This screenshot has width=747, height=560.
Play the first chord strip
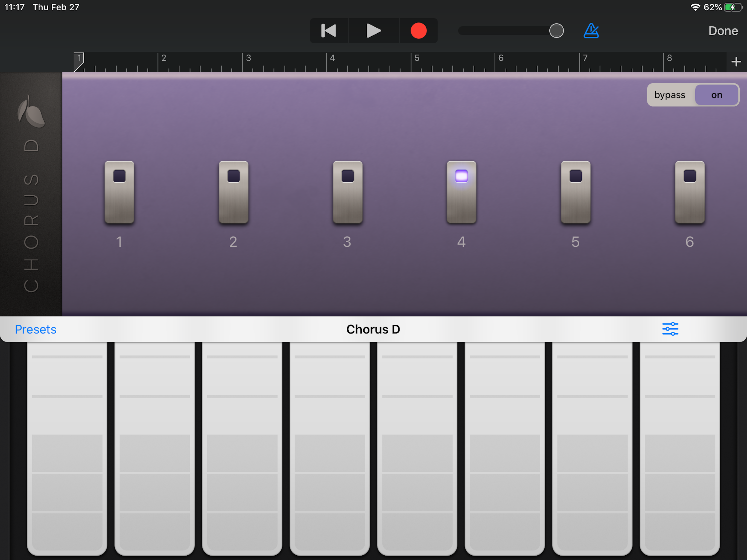pos(67,448)
